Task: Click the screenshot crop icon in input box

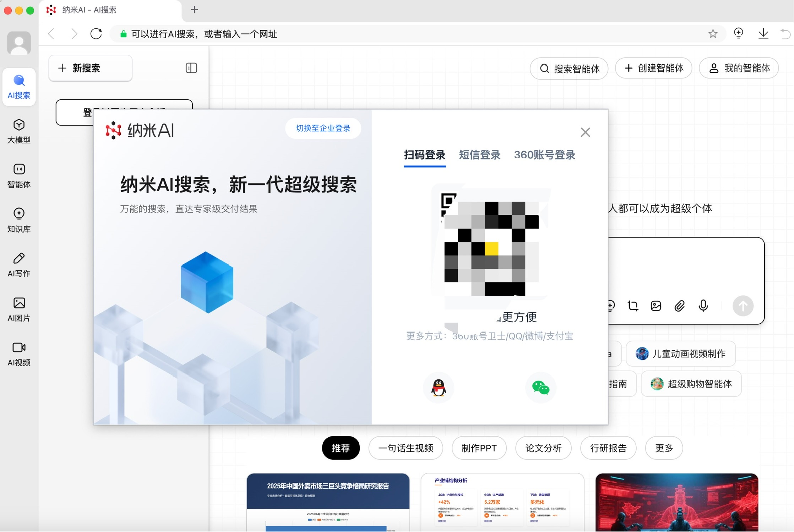Action: [633, 306]
